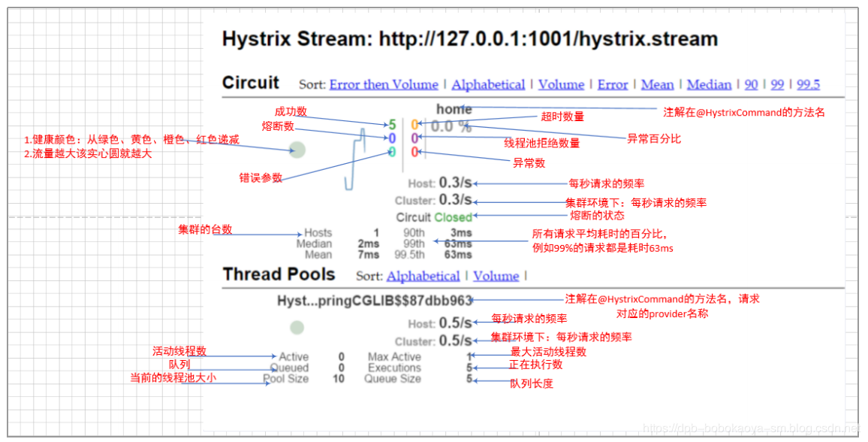Sort circuits by Median latency

[x=709, y=84]
